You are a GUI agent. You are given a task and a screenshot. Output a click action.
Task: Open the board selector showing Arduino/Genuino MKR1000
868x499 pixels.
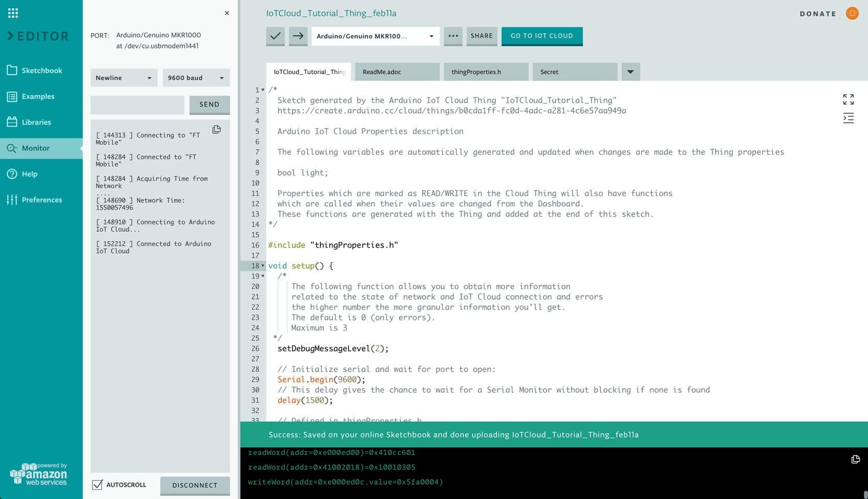(375, 36)
